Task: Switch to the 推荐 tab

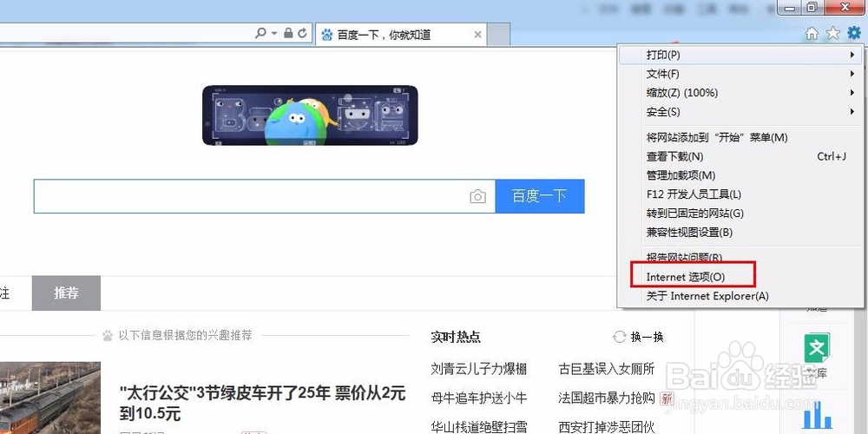Action: pos(67,293)
